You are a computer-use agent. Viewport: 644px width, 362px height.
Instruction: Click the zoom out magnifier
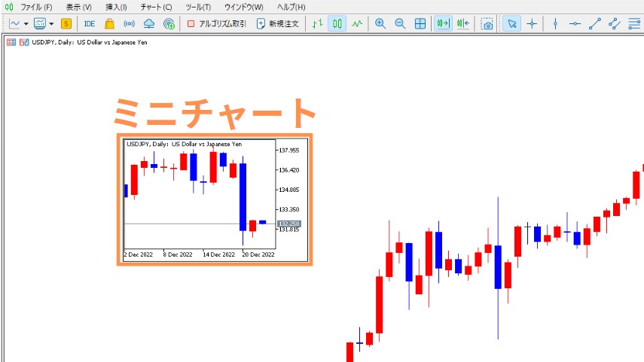400,24
